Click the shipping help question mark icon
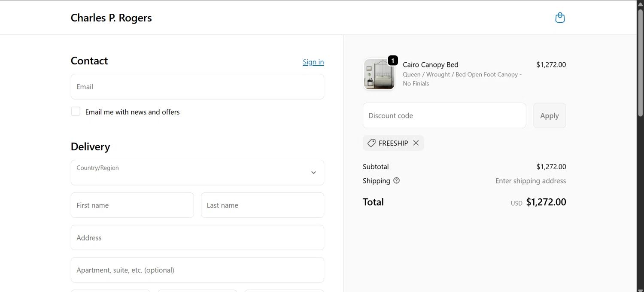This screenshot has width=644, height=292. click(x=396, y=181)
